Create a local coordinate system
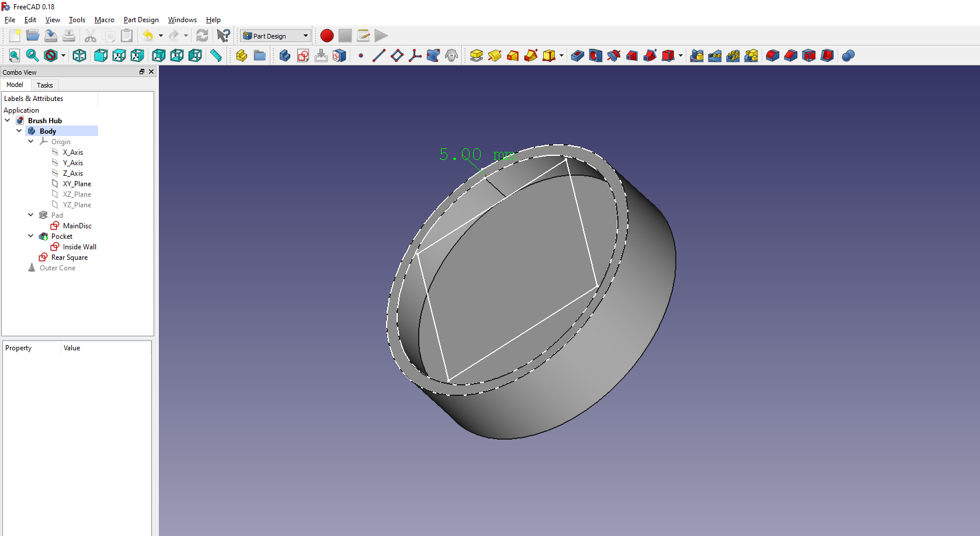This screenshot has height=536, width=980. (415, 55)
